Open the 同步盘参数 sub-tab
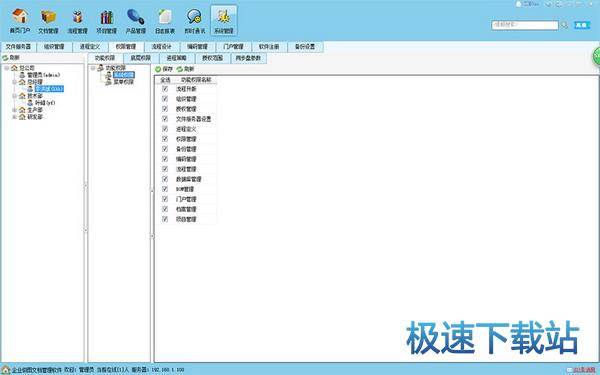This screenshot has height=375, width=600. point(248,58)
